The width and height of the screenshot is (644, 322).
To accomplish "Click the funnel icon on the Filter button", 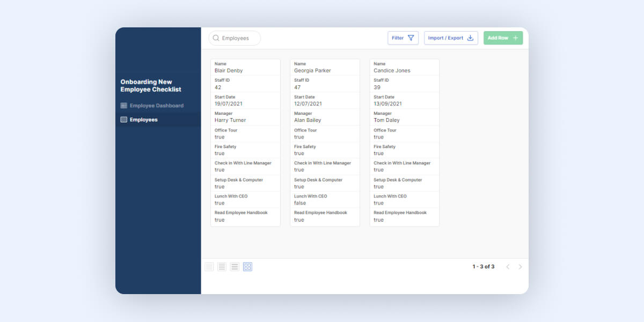I will tap(412, 38).
